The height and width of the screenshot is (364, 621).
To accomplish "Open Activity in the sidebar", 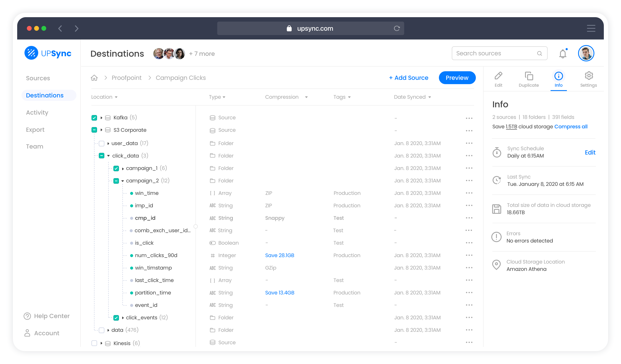I will coord(37,112).
